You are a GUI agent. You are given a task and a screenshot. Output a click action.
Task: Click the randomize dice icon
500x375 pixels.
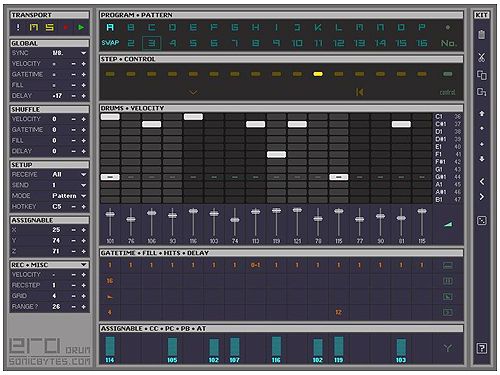(482, 221)
